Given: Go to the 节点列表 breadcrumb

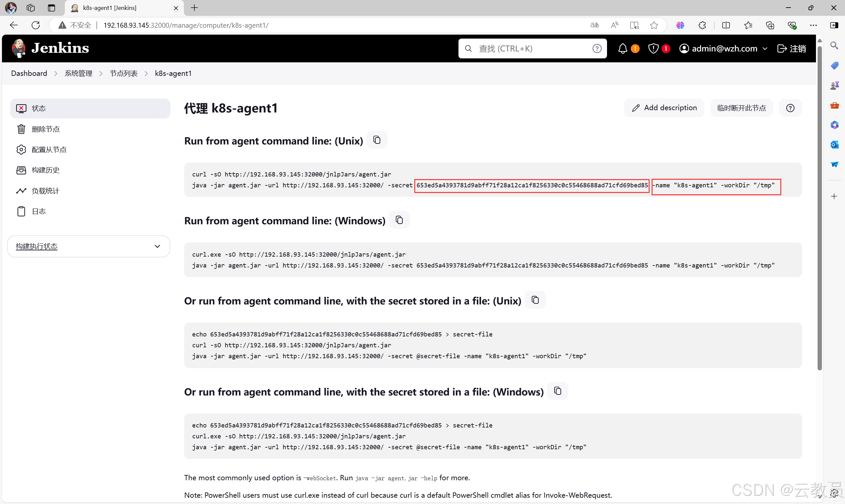Looking at the screenshot, I should point(124,73).
